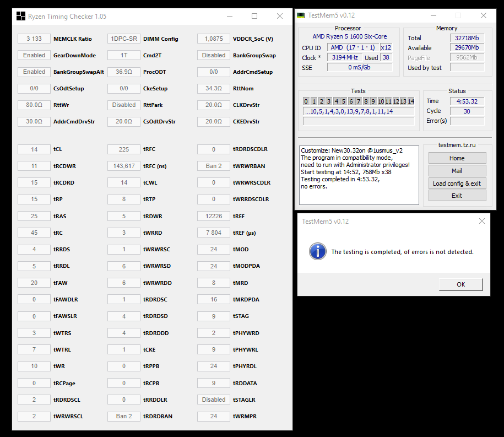504x437 pixels.
Task: Click the tWRMPR value 24
Action: (x=213, y=416)
